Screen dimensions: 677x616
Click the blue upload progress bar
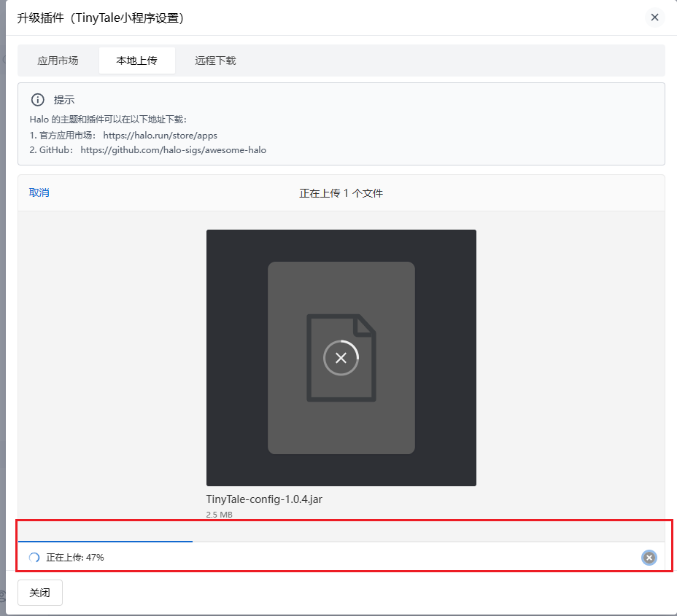tap(105, 541)
